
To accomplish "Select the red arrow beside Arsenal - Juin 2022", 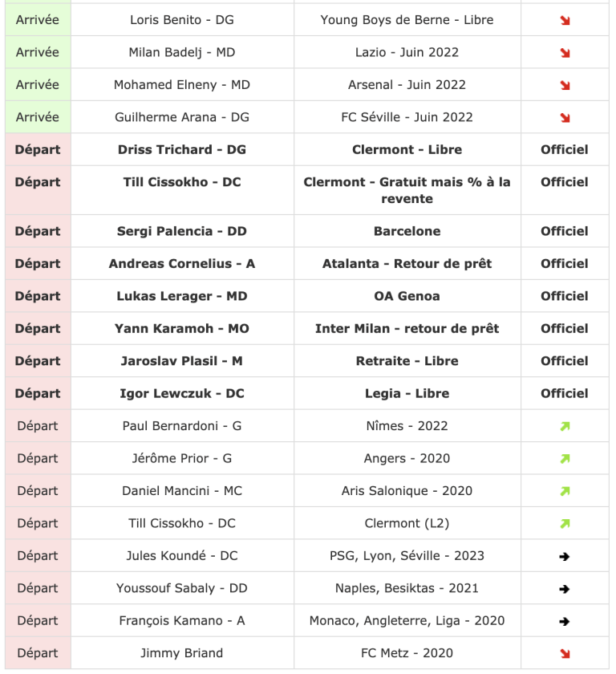I will tap(565, 85).
